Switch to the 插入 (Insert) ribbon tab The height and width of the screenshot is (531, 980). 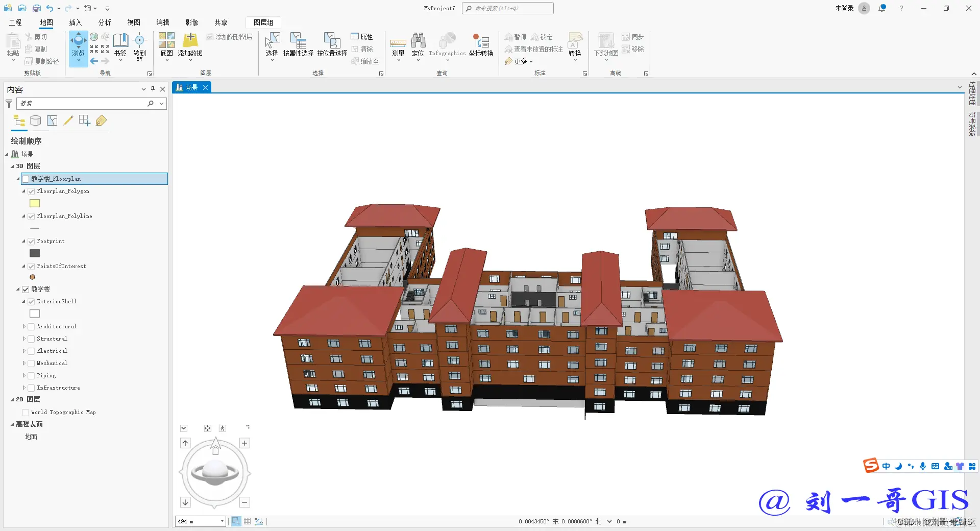click(x=75, y=22)
